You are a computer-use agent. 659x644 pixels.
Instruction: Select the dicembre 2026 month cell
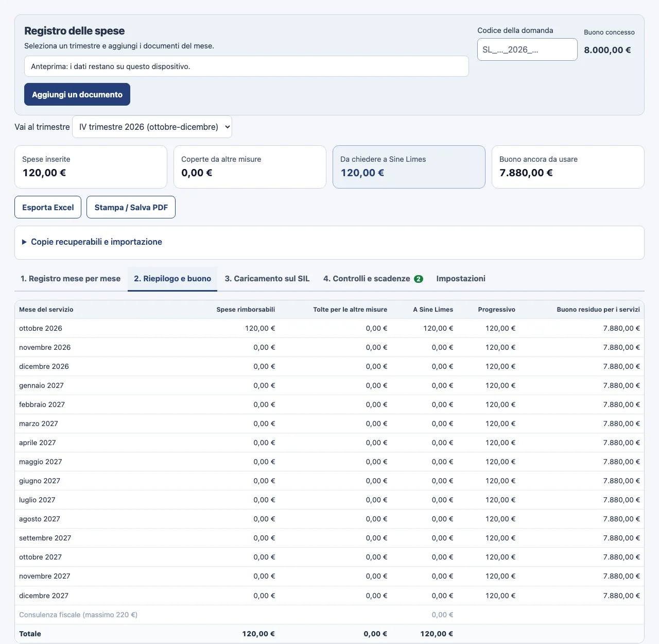pos(44,366)
